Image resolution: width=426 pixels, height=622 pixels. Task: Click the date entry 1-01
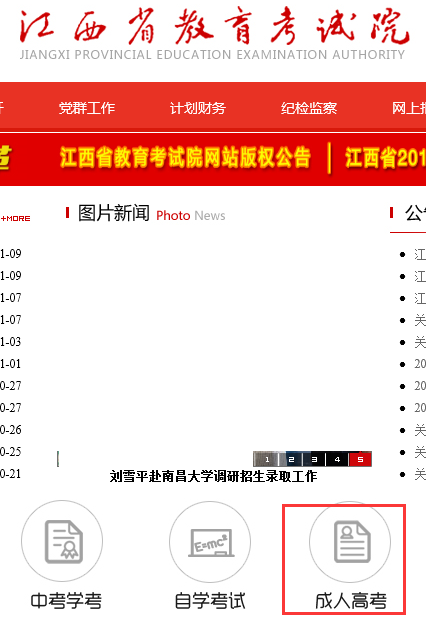pos(11,364)
